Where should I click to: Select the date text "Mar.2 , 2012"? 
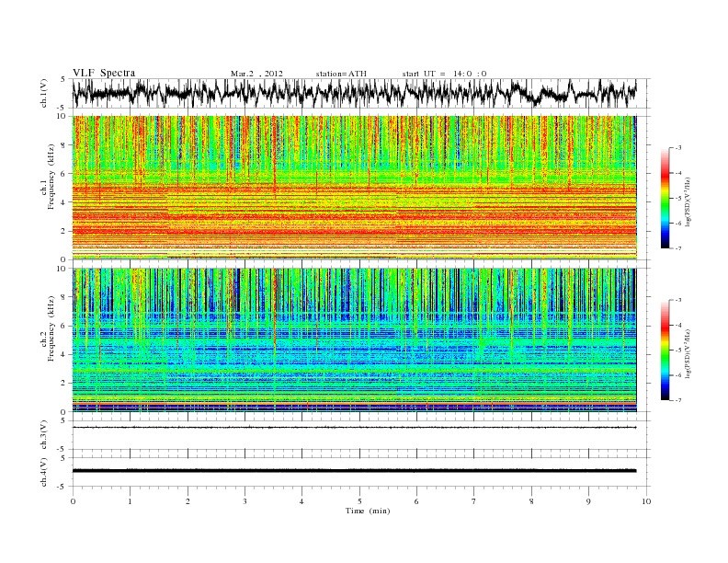point(256,74)
